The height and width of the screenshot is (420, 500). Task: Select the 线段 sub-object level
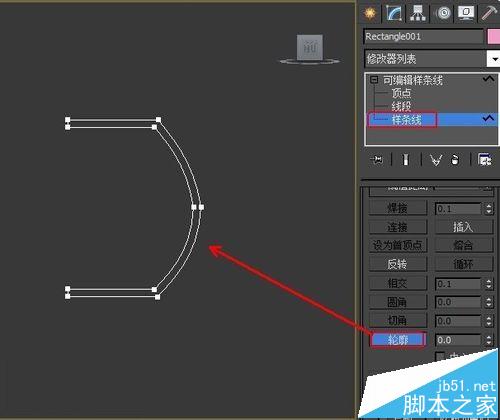click(401, 106)
